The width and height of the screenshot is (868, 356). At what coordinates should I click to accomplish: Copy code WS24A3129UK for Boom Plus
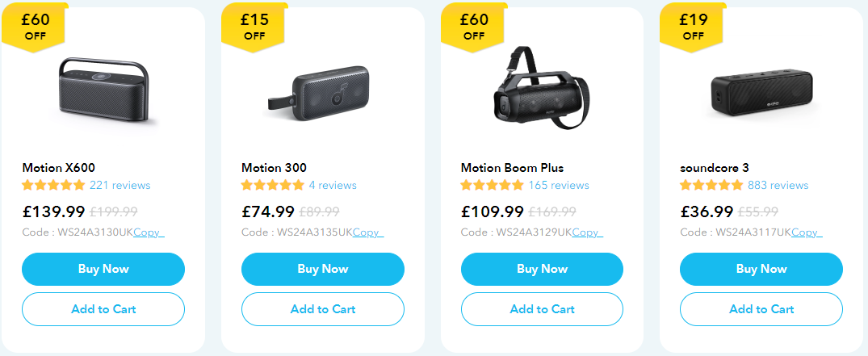pyautogui.click(x=585, y=232)
